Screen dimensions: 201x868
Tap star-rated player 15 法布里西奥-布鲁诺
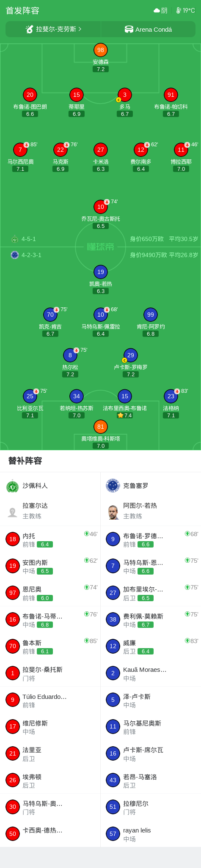(x=124, y=396)
